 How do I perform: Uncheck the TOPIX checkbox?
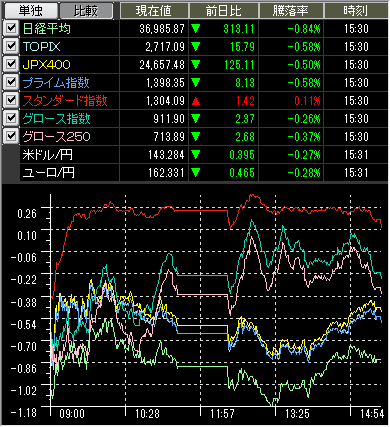pos(11,46)
